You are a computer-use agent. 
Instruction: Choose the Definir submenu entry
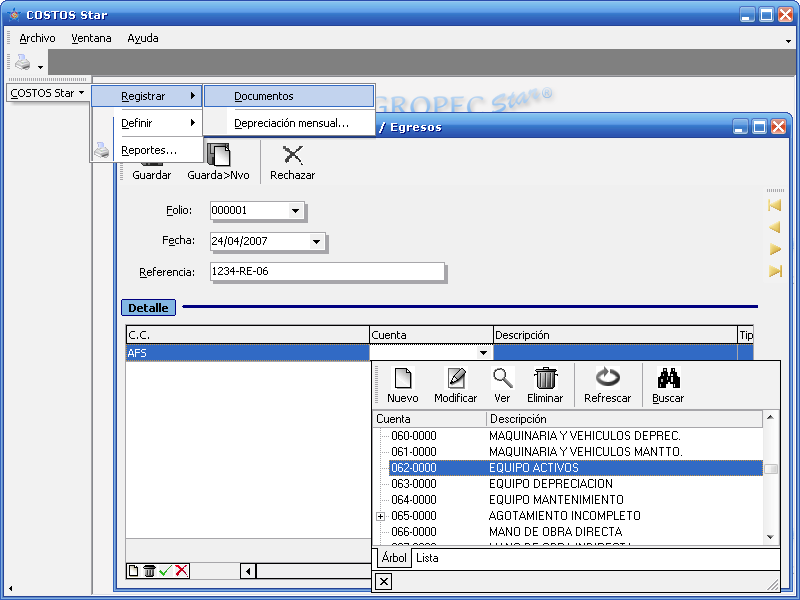[147, 123]
